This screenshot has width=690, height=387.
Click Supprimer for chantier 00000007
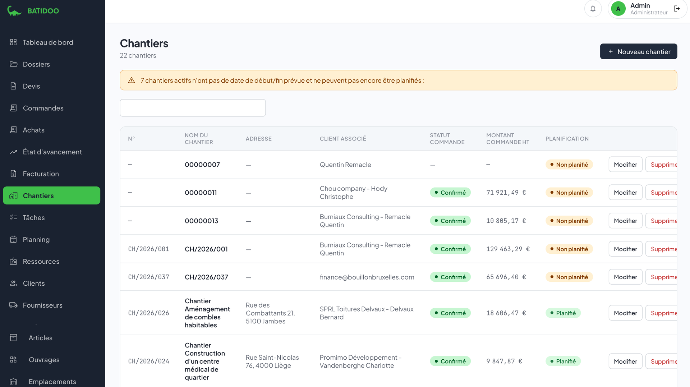point(661,165)
